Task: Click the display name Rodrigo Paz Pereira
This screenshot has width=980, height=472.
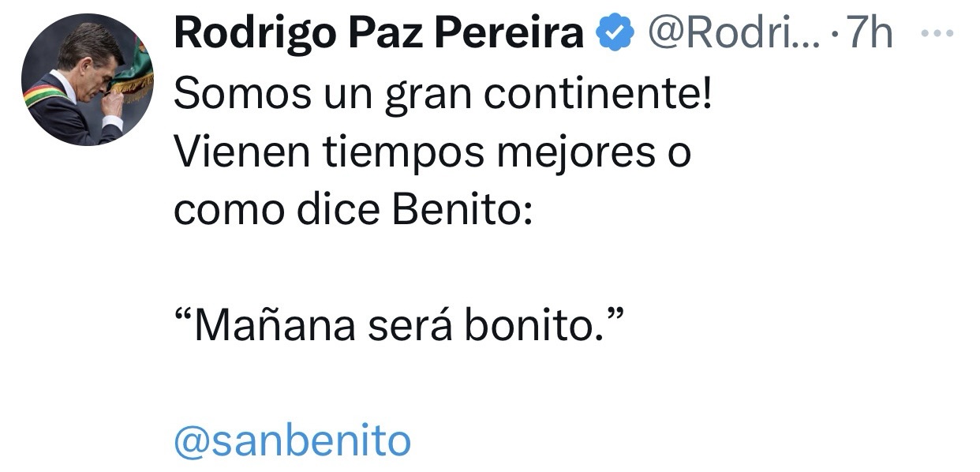Action: 377,35
